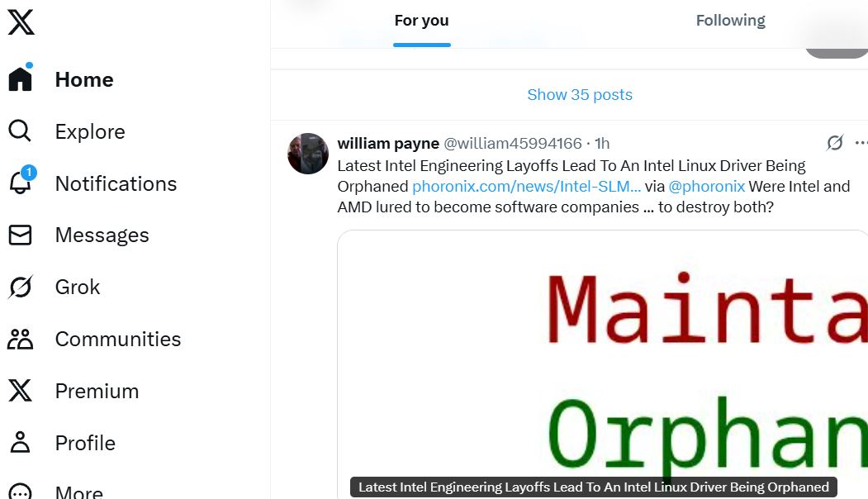
Task: Switch to the Following tab
Action: [x=730, y=21]
